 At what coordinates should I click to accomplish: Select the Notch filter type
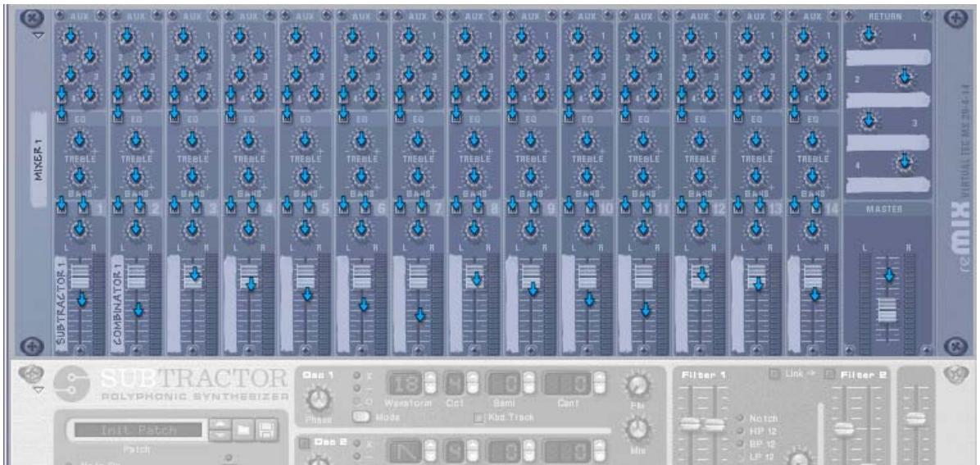pyautogui.click(x=740, y=418)
